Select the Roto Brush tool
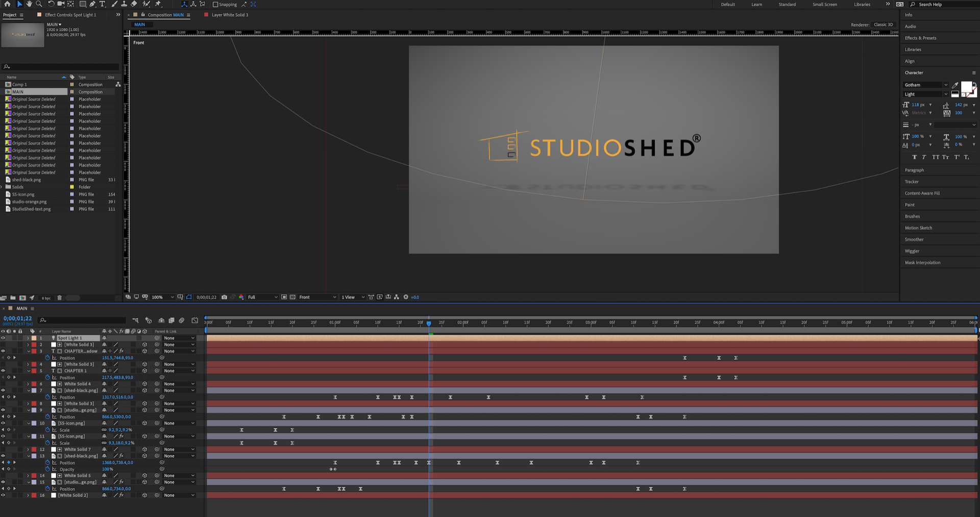The width and height of the screenshot is (980, 517). click(x=146, y=4)
